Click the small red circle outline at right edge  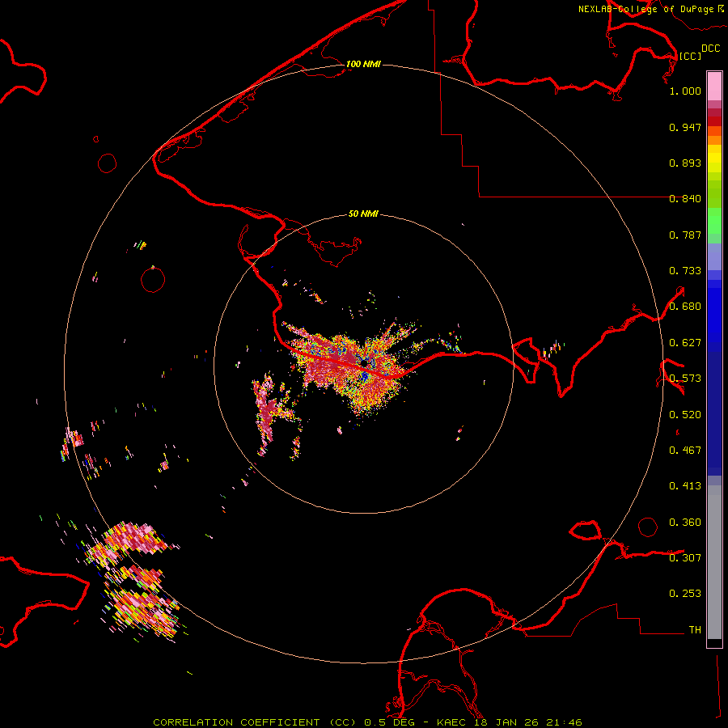pos(648,527)
